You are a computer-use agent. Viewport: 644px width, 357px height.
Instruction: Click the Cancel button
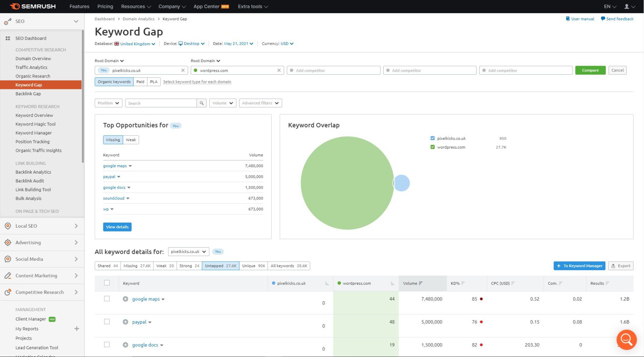(618, 70)
